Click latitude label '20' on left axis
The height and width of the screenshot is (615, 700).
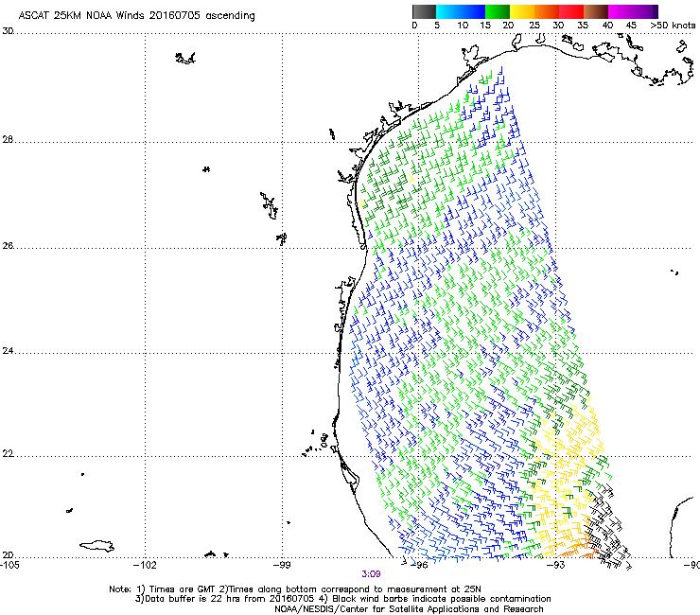[8, 554]
